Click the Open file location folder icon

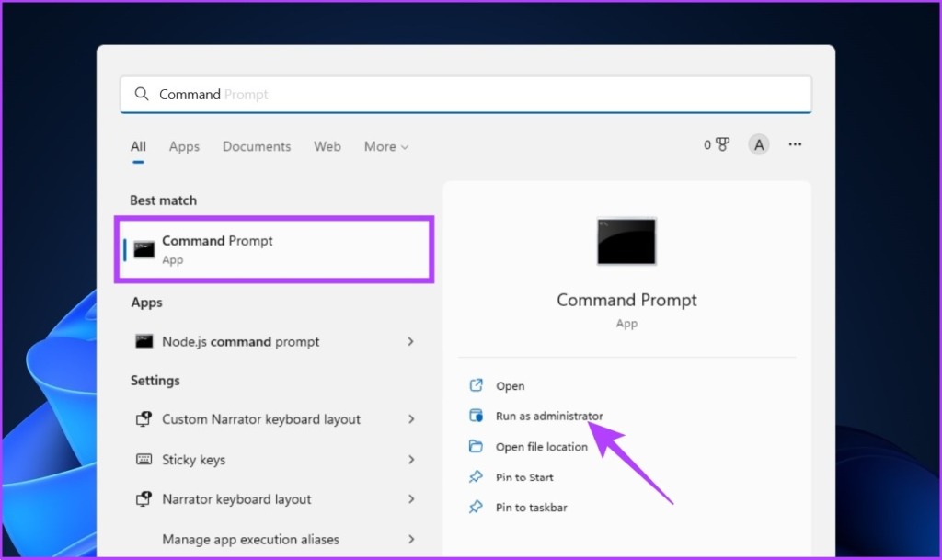(476, 447)
